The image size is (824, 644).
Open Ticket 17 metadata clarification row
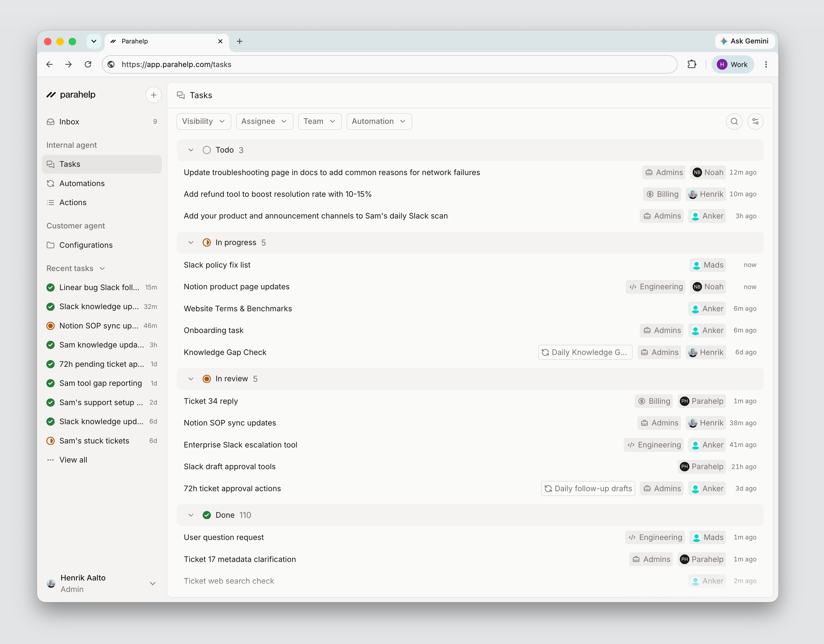point(470,560)
